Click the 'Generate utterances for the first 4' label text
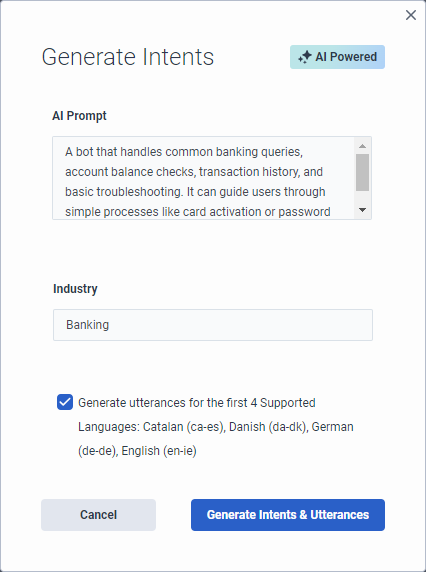The image size is (426, 572). pyautogui.click(x=164, y=403)
